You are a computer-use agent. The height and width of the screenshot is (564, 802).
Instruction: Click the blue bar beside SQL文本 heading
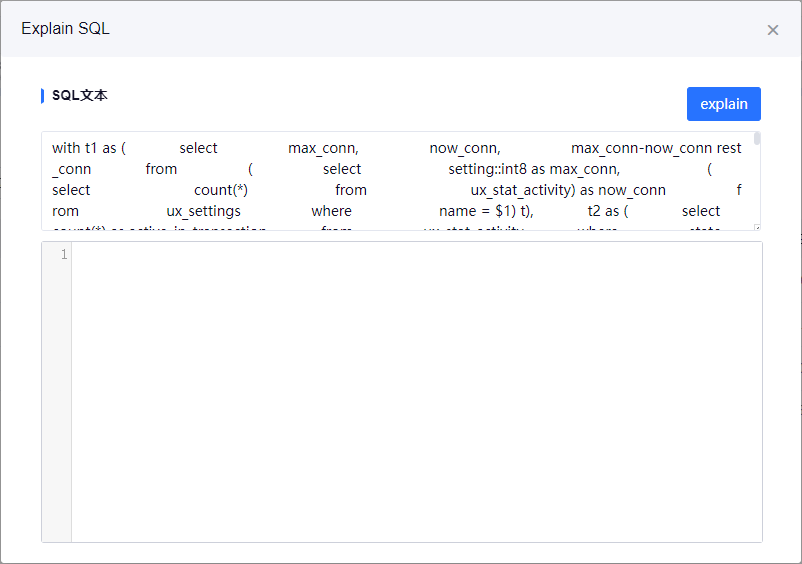point(42,96)
